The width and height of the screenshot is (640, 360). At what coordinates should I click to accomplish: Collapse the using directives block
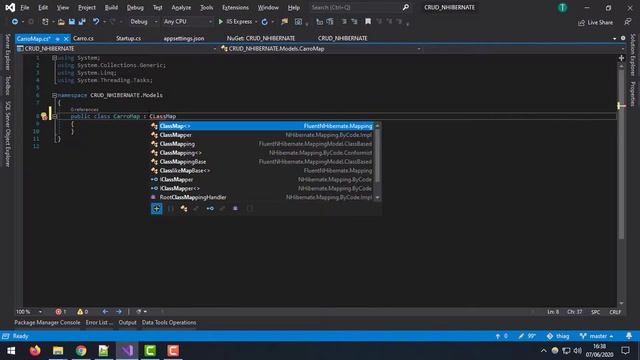pos(54,58)
